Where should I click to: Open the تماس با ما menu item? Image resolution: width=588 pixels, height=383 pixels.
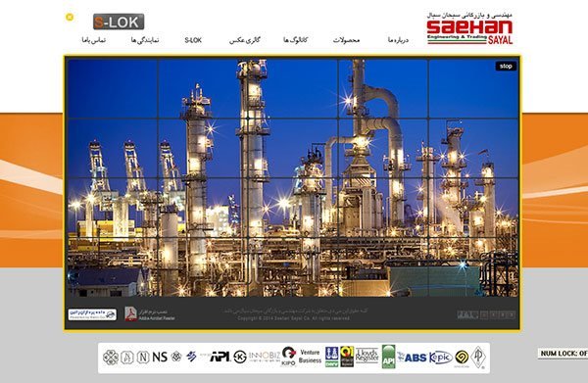94,40
